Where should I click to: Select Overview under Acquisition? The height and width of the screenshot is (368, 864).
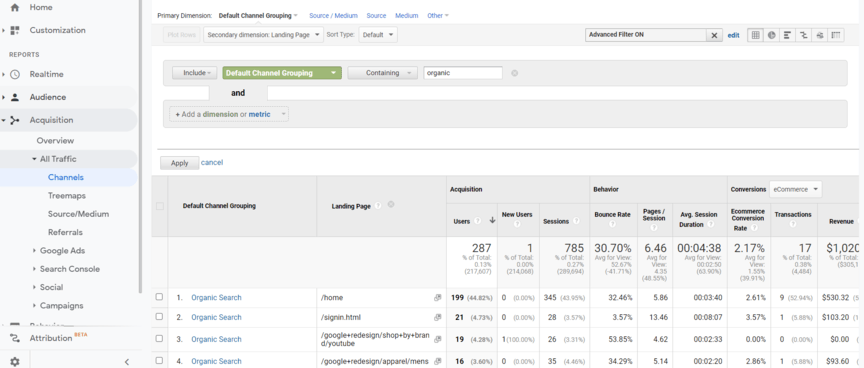pos(55,140)
